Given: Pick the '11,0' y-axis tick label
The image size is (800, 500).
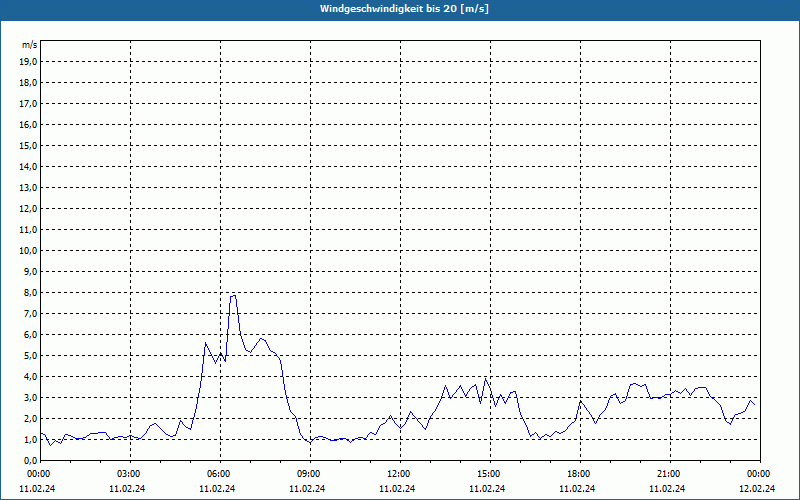Looking at the screenshot, I should pos(28,230).
